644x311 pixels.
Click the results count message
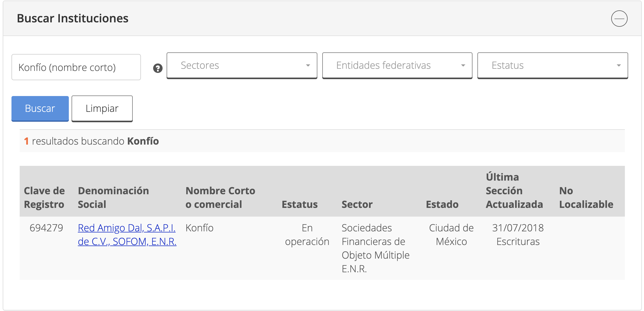point(91,141)
